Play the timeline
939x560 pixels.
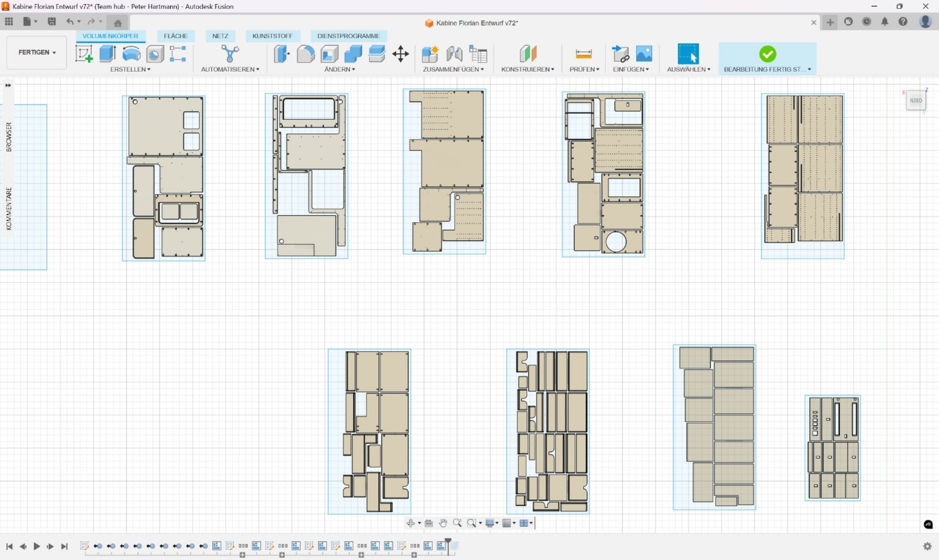37,546
